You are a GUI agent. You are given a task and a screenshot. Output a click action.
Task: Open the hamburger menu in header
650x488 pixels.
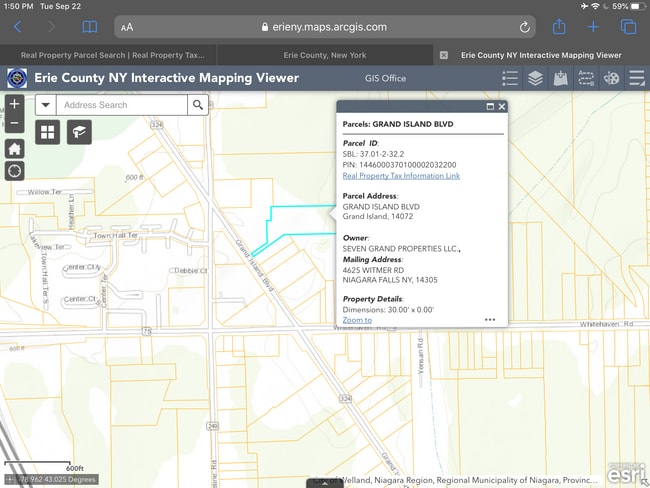point(636,79)
